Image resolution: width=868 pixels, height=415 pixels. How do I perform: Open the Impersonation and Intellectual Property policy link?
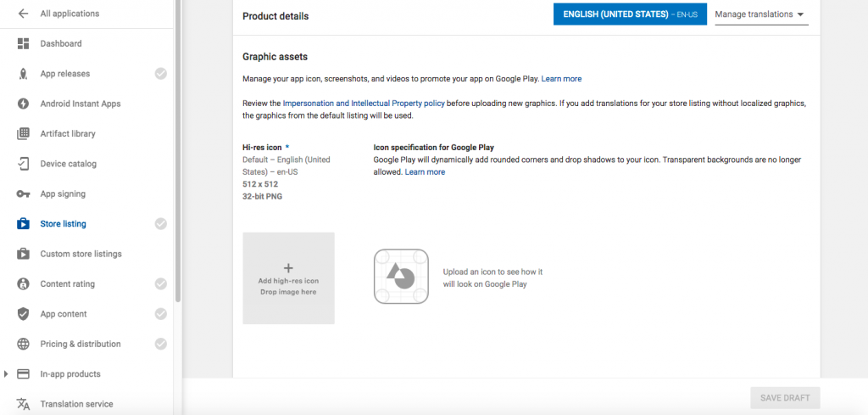point(362,103)
